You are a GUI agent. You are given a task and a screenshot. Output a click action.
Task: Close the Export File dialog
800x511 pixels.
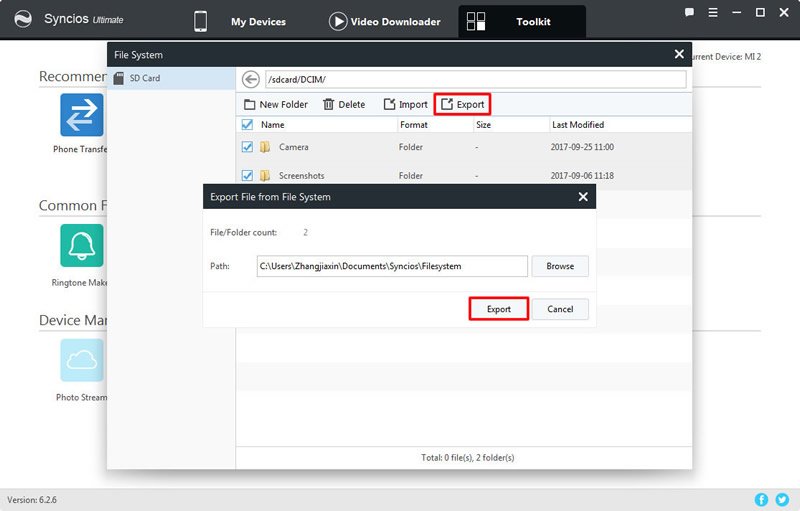[x=583, y=197]
